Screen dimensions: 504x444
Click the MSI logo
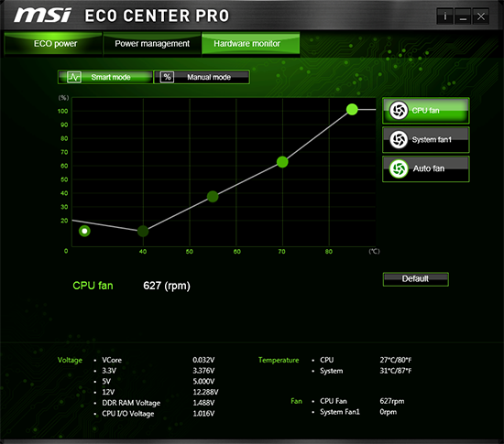pyautogui.click(x=42, y=15)
